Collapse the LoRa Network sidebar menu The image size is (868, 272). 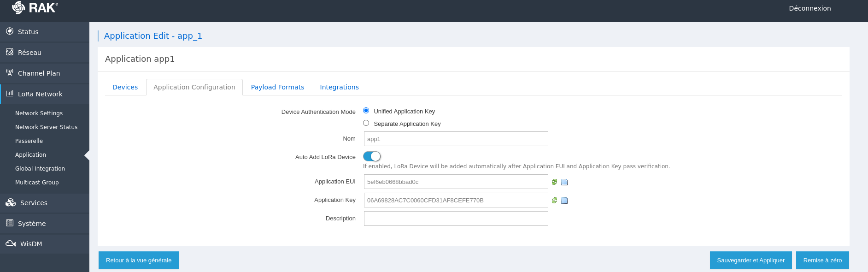[x=40, y=94]
